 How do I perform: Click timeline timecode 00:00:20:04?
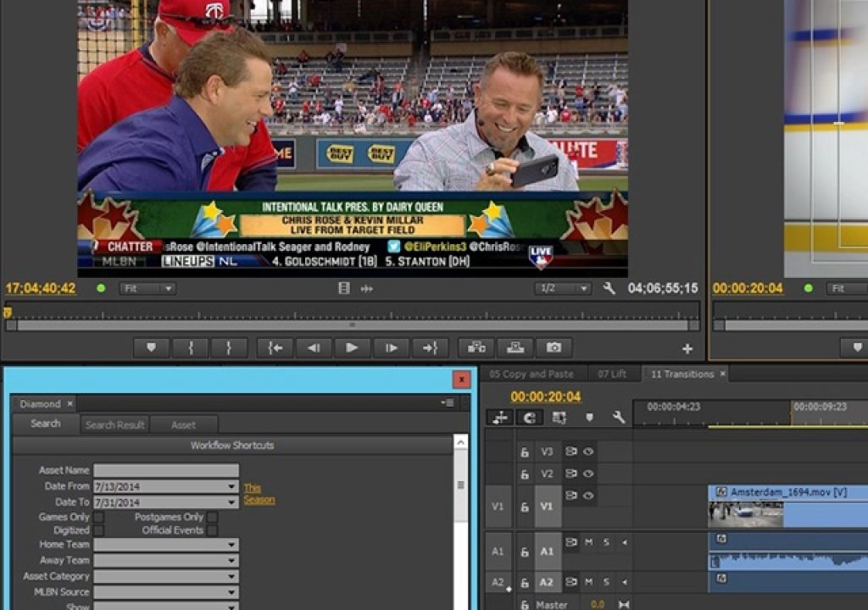click(x=546, y=396)
